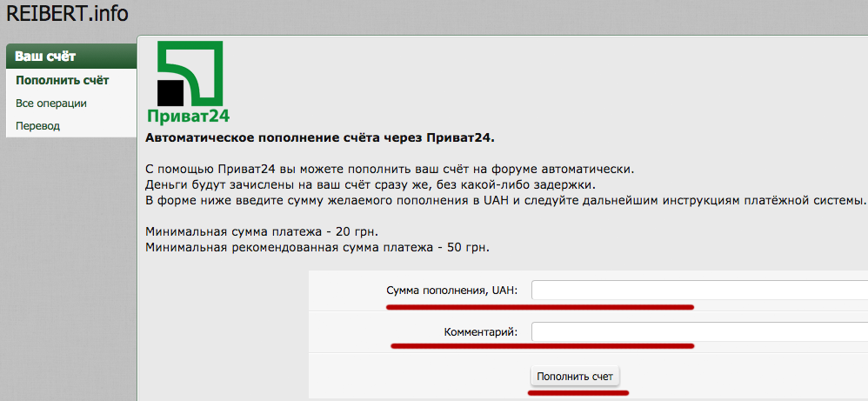Click the Приват24 logo image
Screen dimensions: 868x401
pyautogui.click(x=189, y=82)
